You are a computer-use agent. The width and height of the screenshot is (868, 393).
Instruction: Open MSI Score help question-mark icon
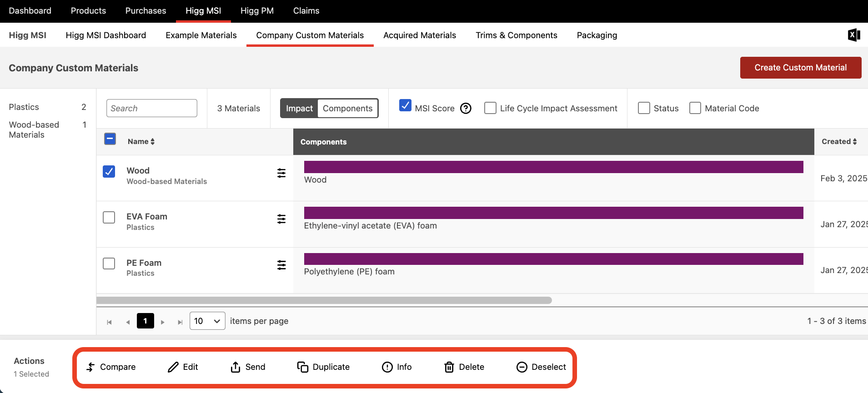click(x=466, y=109)
